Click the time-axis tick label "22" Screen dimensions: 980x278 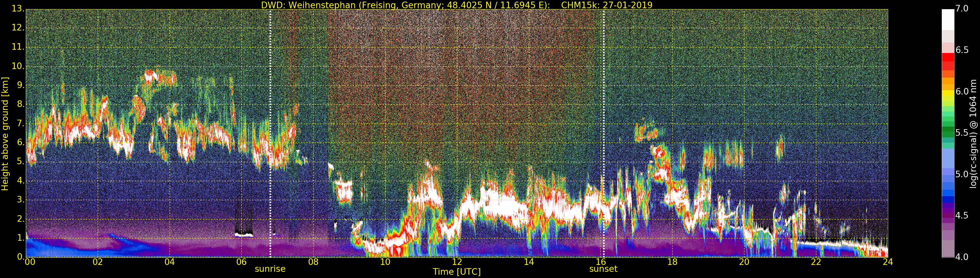pyautogui.click(x=816, y=262)
